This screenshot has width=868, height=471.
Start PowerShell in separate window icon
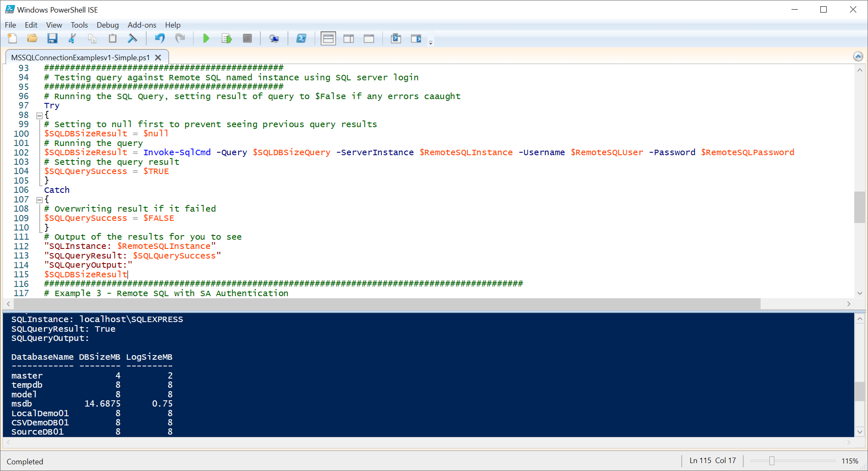(x=301, y=39)
